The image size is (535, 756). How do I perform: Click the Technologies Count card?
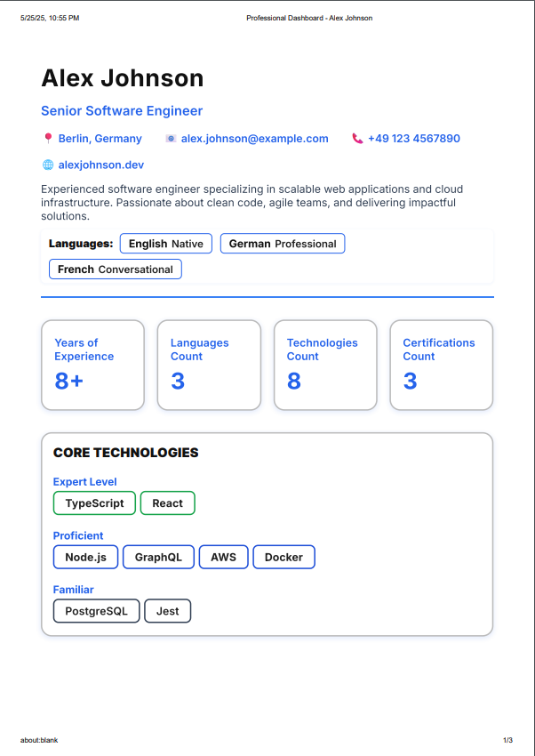[325, 365]
